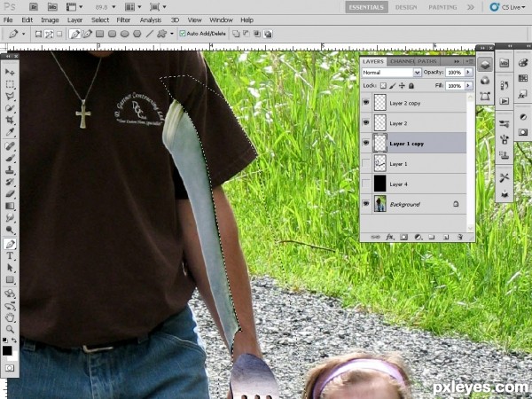Open pen tool preset picker arrow
532x399 pixels.
tap(23, 34)
